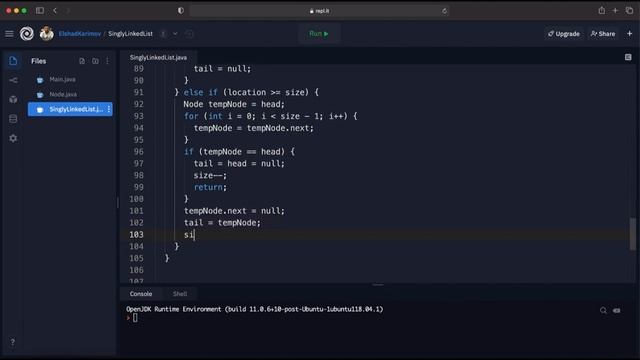Click the editor vertical scrollbar thumb
This screenshot has height=360, width=640.
point(633,234)
